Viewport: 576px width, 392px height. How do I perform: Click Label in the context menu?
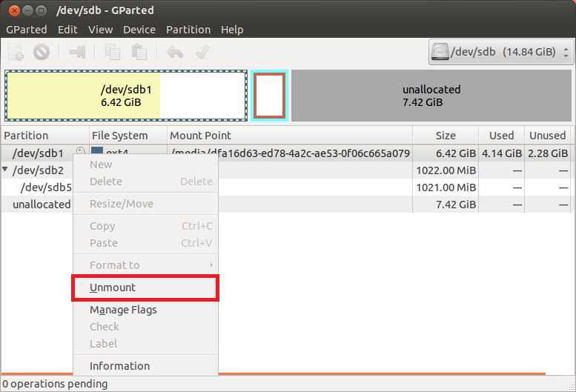coord(145,344)
